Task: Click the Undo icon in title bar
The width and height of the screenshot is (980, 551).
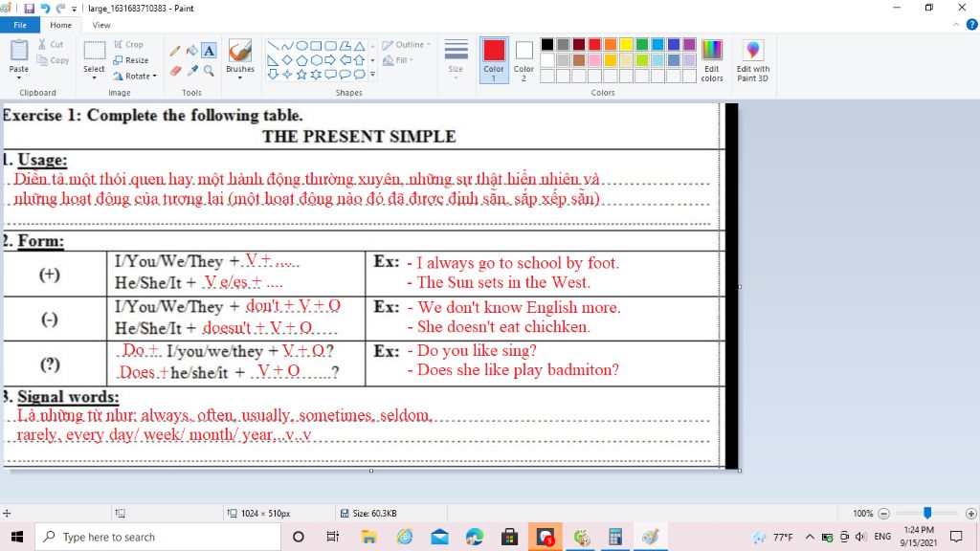Action: (45, 8)
